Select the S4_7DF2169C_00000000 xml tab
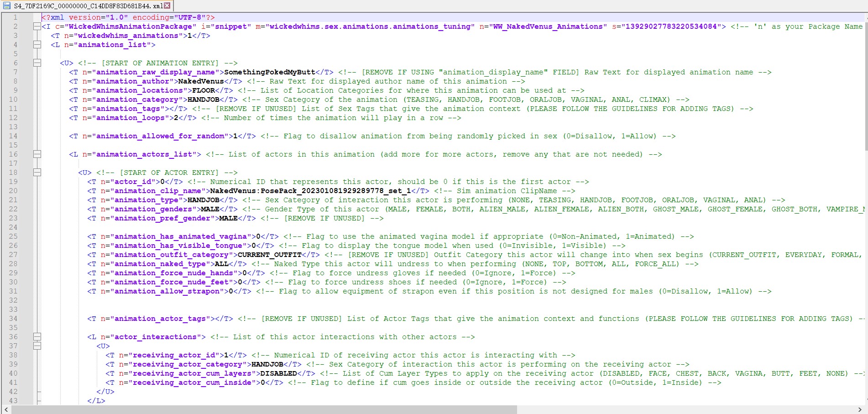 click(x=87, y=6)
